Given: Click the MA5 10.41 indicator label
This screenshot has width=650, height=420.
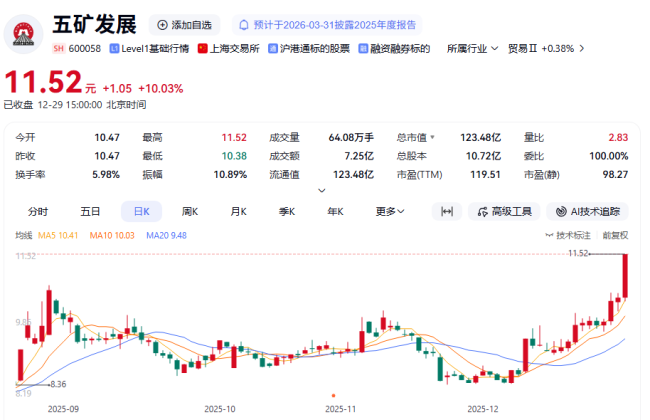Looking at the screenshot, I should pos(58,235).
